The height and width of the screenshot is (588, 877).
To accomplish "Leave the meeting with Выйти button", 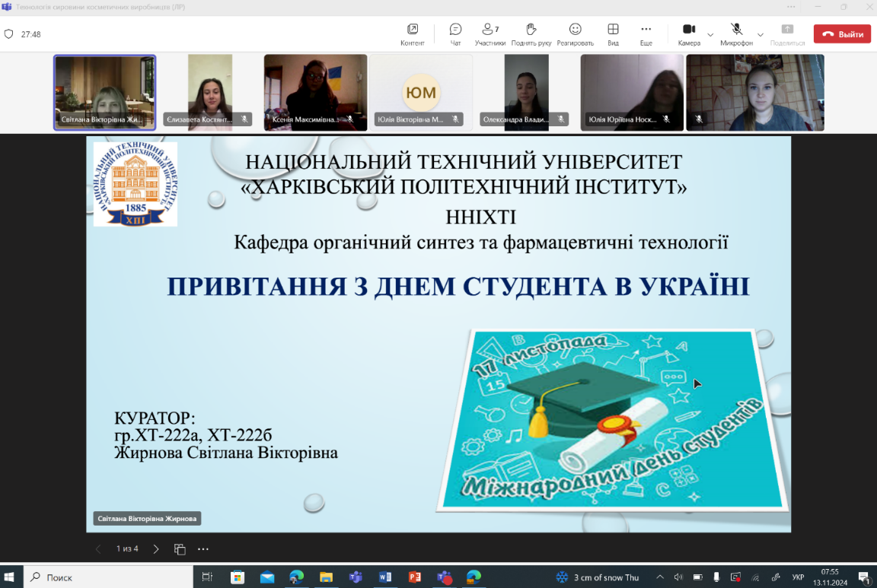I will tap(842, 34).
